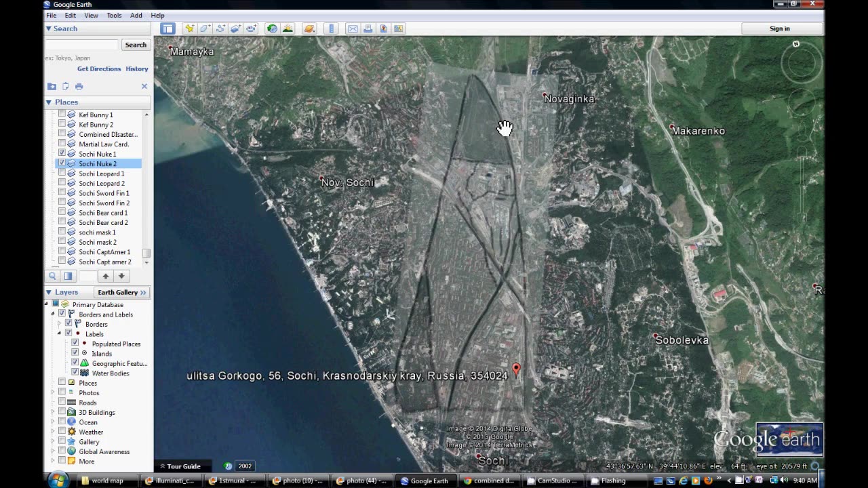Click the Places opacity slider field
Image resolution: width=868 pixels, height=488 pixels.
coord(87,276)
